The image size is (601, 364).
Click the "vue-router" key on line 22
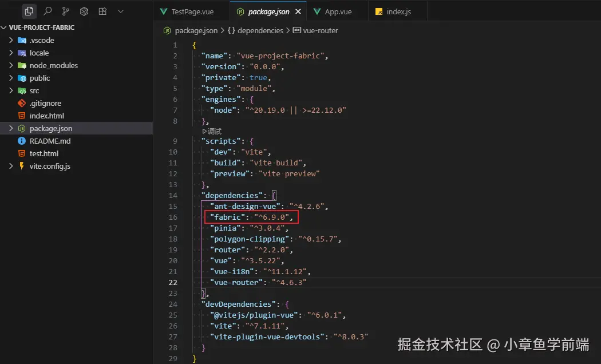coord(236,282)
